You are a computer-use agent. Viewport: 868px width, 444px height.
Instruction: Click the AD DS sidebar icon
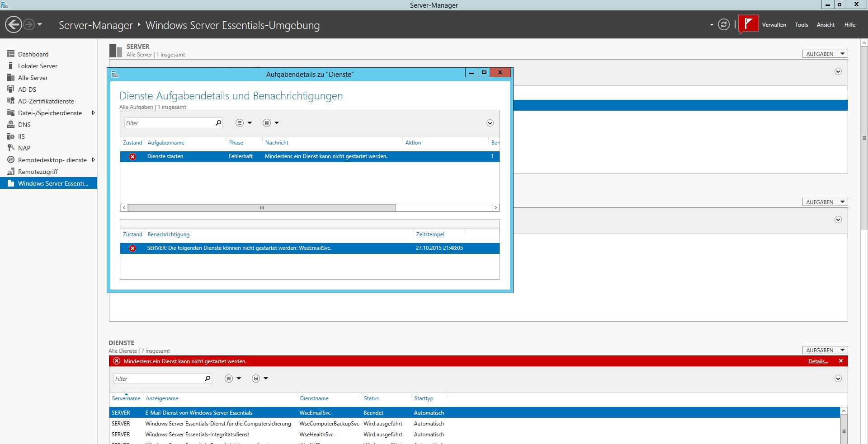coord(11,89)
